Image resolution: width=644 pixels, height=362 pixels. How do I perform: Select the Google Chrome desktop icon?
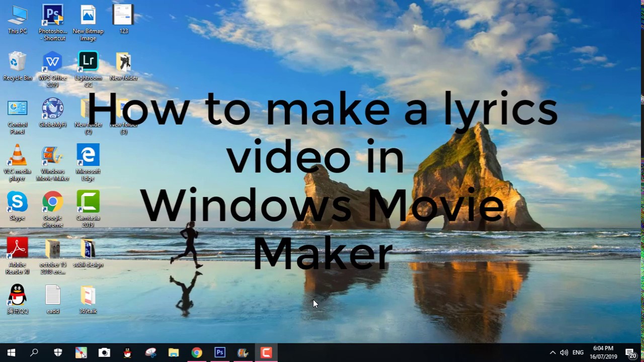point(52,210)
